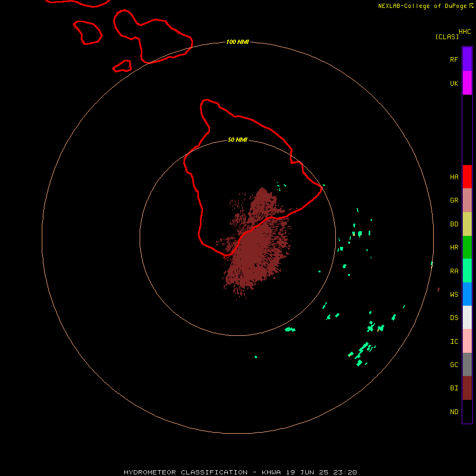The image size is (476, 476).
Task: Click the BD legend label
Action: pos(454,224)
